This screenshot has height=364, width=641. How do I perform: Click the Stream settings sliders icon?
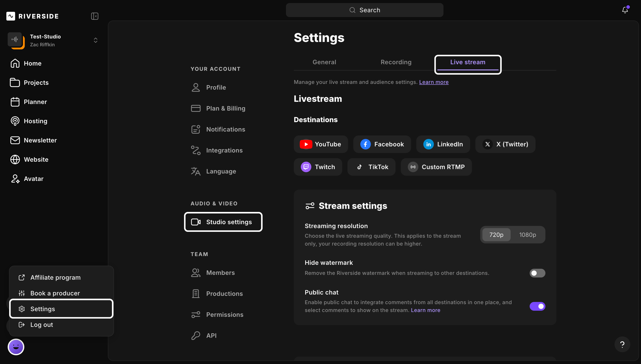310,206
